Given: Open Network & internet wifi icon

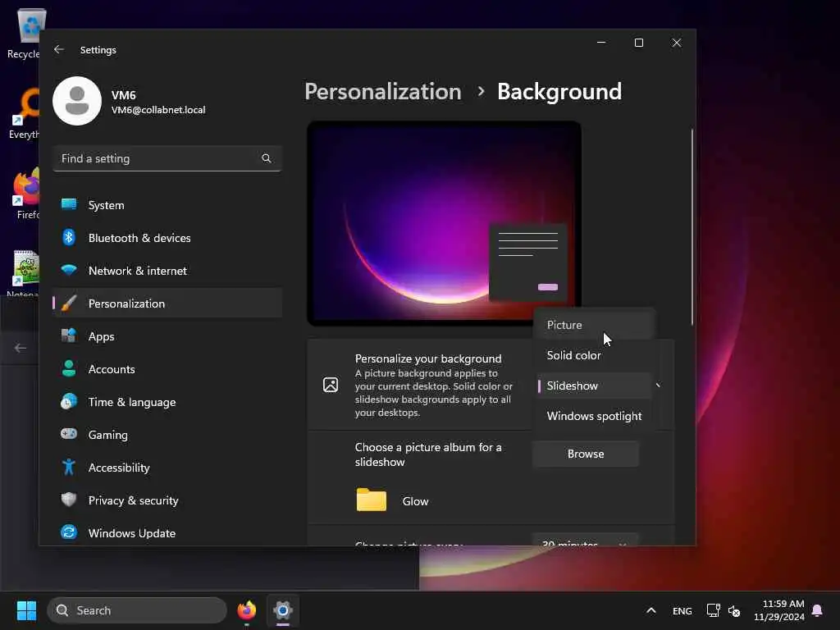Looking at the screenshot, I should pos(69,270).
